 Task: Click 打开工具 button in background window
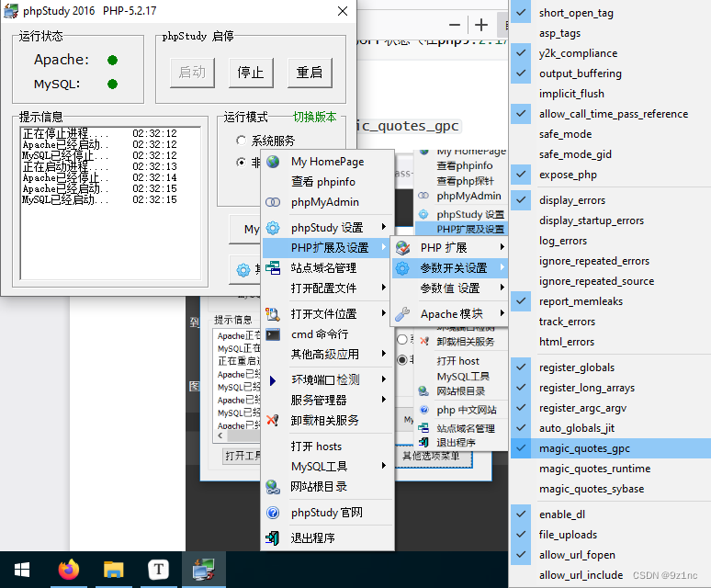pos(243,455)
